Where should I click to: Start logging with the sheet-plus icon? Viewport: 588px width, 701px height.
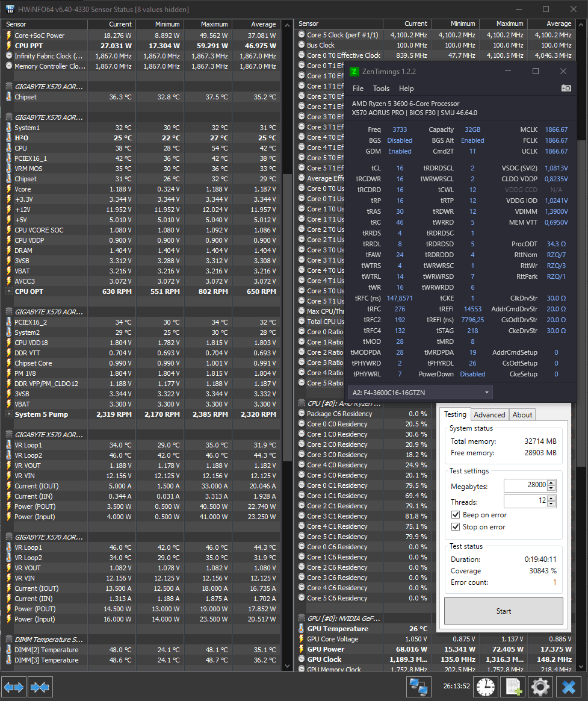click(513, 687)
